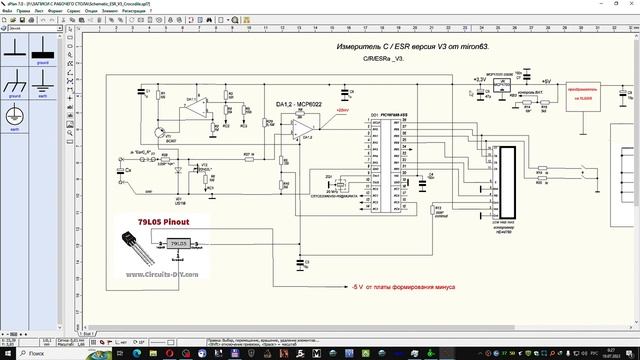Screen dimensions: 640x360
Task: Open the Правка menu
Action: tap(23, 11)
